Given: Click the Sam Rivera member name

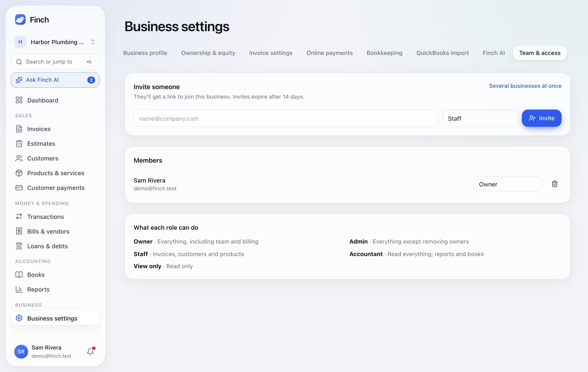Looking at the screenshot, I should point(149,180).
